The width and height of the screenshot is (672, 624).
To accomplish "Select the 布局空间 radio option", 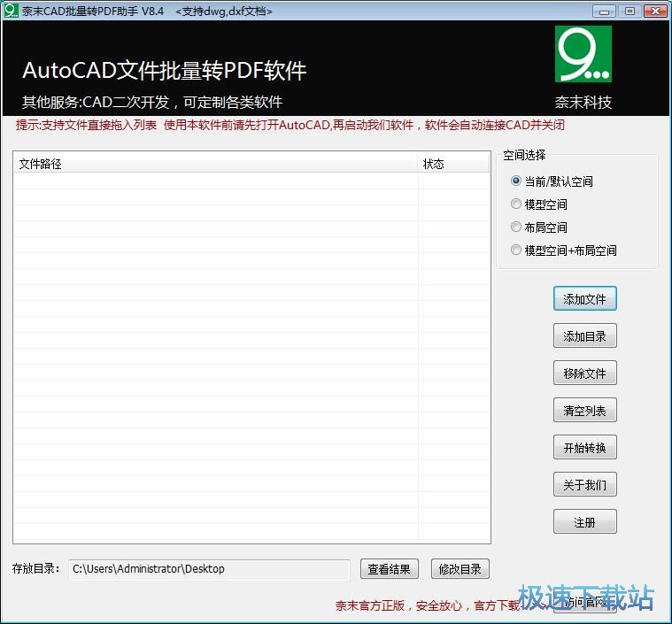I will click(x=516, y=227).
